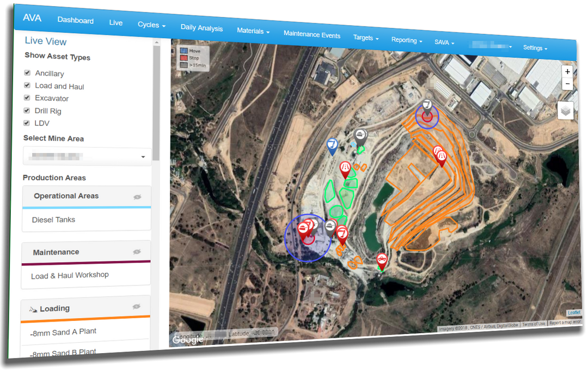
Task: Open the map layers control
Action: 566,110
